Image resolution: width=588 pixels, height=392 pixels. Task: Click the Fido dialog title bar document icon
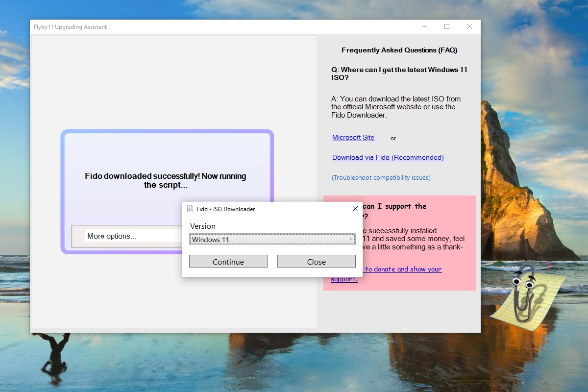click(190, 209)
